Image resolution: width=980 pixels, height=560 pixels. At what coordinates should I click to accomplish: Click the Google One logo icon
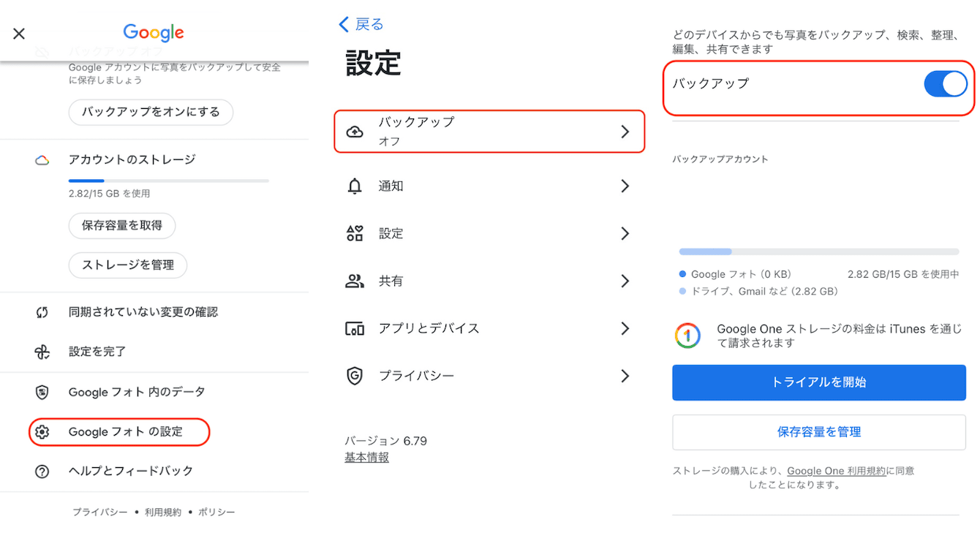(687, 336)
